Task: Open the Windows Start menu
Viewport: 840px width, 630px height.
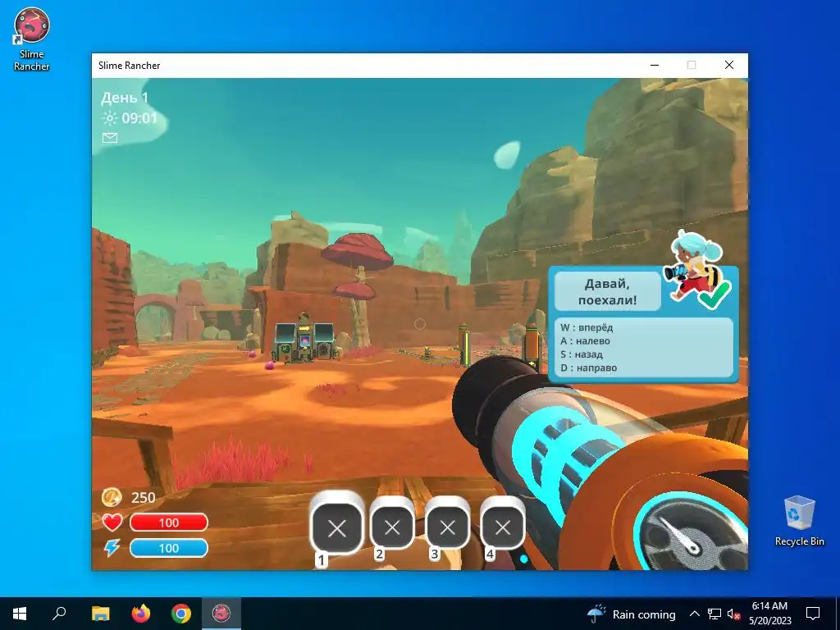Action: point(20,614)
